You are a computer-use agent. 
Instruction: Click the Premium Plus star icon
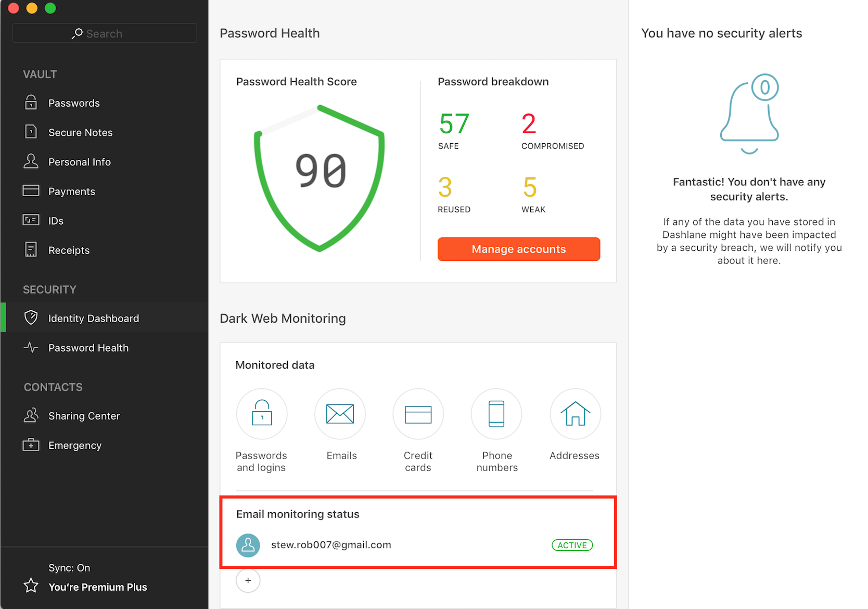(x=31, y=586)
